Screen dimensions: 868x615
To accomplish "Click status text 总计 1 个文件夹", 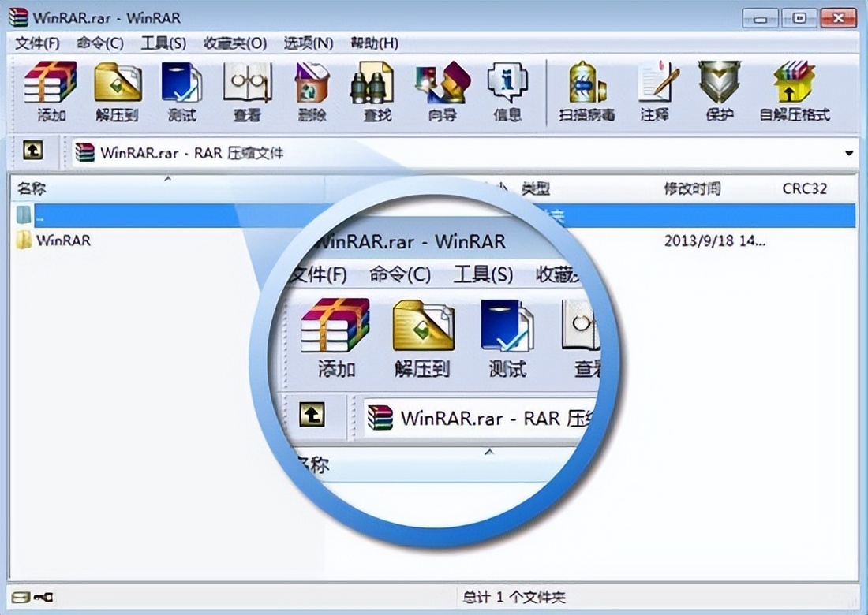I will [514, 598].
